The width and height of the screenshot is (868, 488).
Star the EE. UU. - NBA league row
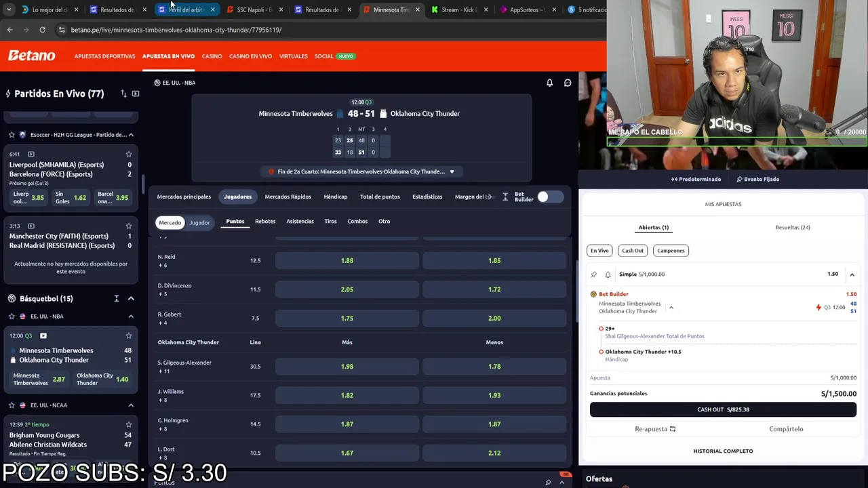tap(12, 317)
